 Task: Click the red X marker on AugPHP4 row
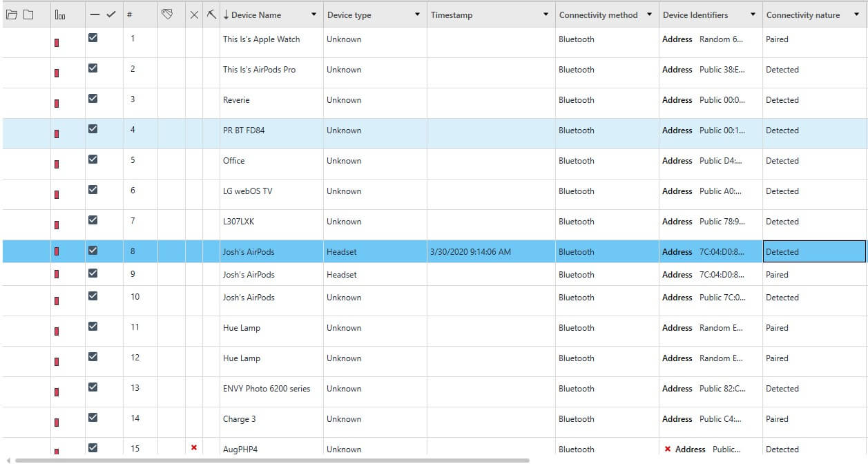(194, 448)
